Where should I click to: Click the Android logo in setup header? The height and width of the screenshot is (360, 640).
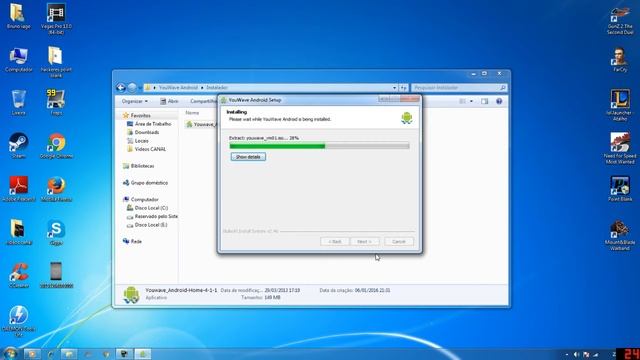point(407,118)
